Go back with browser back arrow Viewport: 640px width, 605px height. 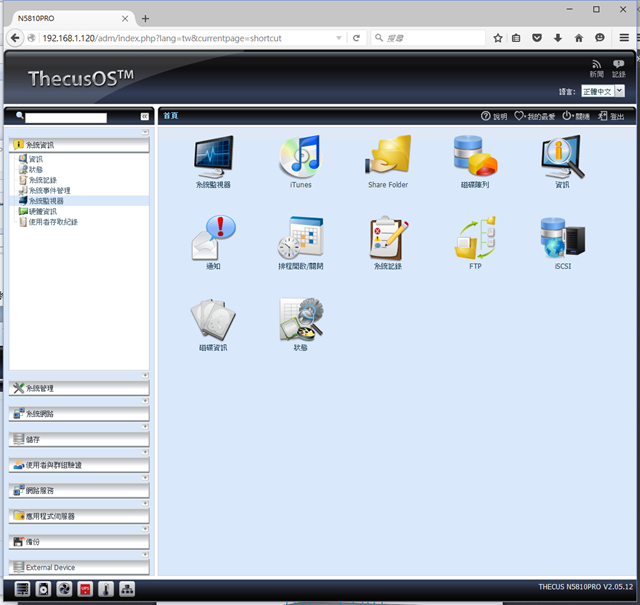[x=15, y=38]
